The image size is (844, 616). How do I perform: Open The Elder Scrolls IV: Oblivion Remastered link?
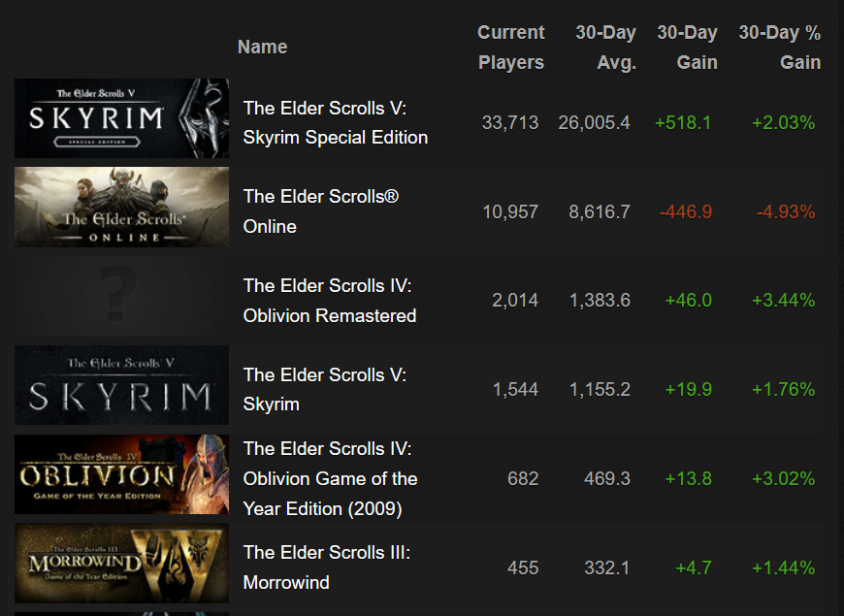pos(330,301)
